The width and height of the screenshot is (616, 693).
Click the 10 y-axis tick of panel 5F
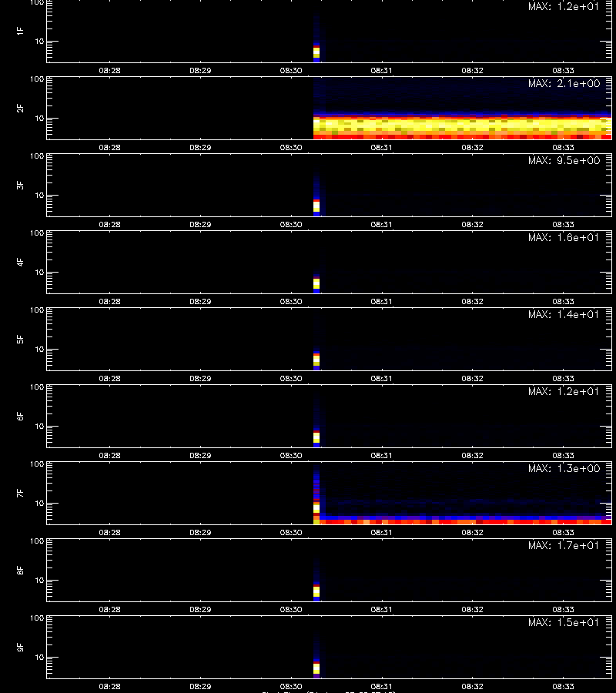pos(40,349)
